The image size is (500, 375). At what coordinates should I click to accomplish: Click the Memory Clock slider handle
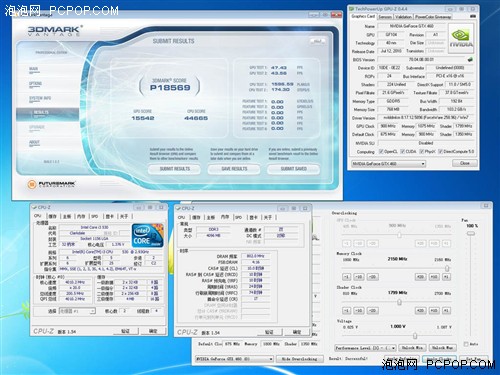[447, 268]
